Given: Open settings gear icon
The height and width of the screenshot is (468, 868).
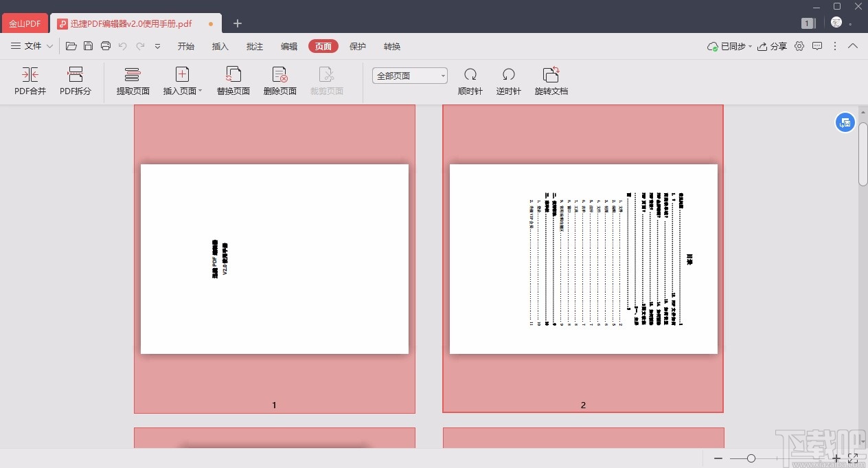Looking at the screenshot, I should click(x=799, y=46).
